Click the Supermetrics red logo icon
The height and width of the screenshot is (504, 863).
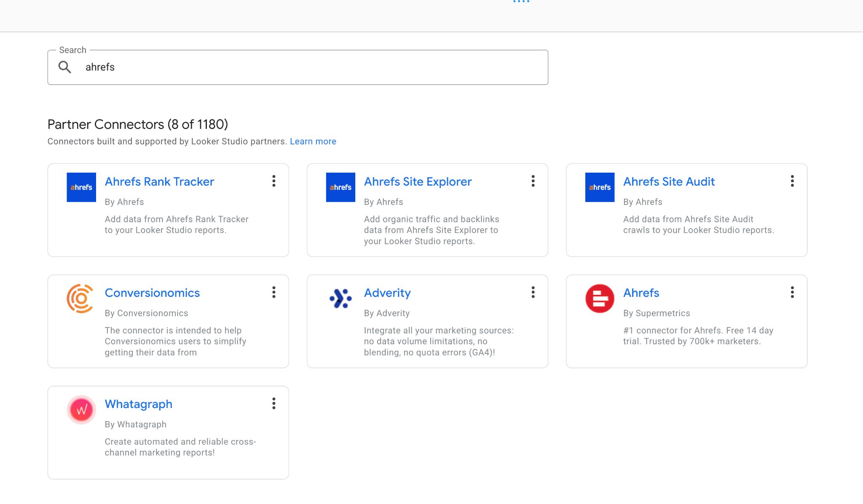point(599,299)
